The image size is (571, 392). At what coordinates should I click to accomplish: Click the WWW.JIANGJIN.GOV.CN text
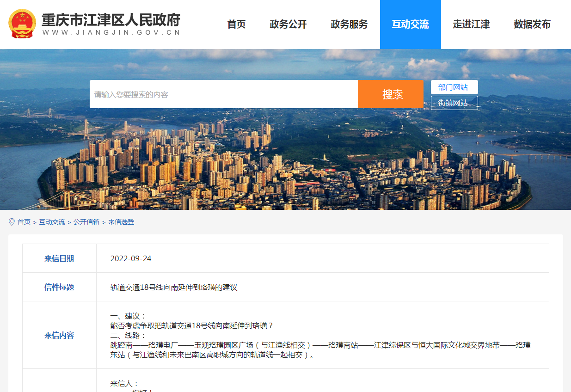click(111, 33)
